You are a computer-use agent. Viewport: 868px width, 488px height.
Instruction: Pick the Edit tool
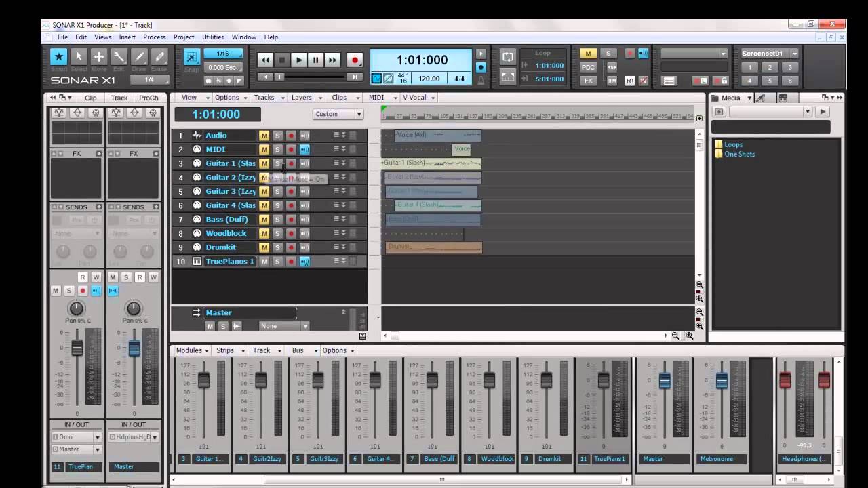(119, 57)
